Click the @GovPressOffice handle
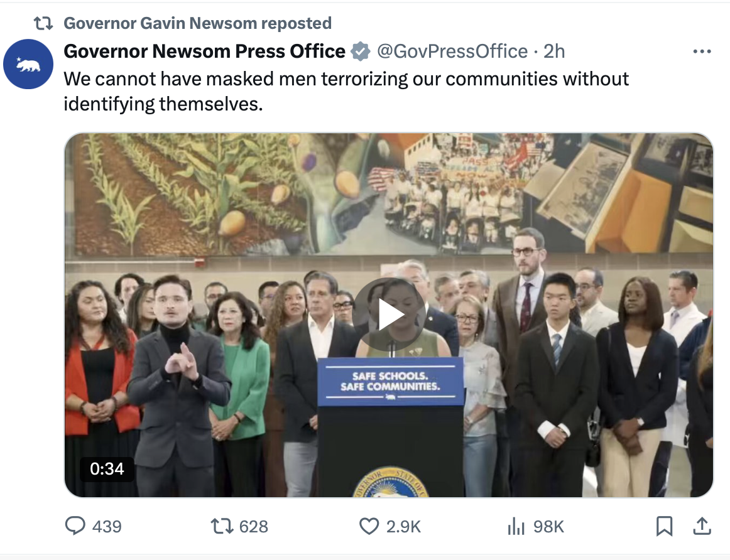The width and height of the screenshot is (730, 560). (x=452, y=51)
